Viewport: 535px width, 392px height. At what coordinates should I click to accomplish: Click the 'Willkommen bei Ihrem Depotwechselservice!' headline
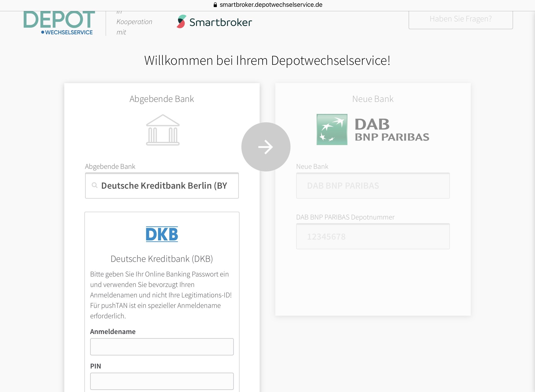267,61
